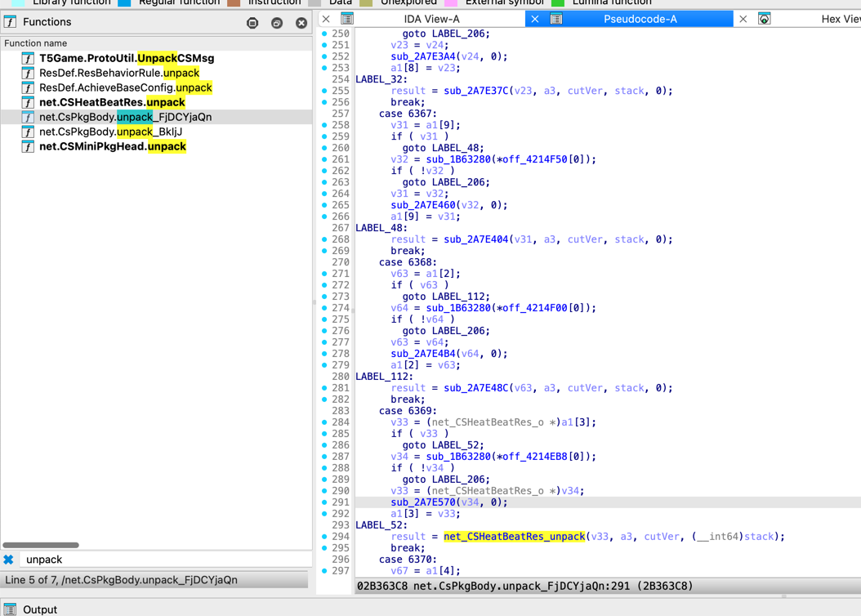Click 'goto LABEL_206' on line 263

coord(446,182)
